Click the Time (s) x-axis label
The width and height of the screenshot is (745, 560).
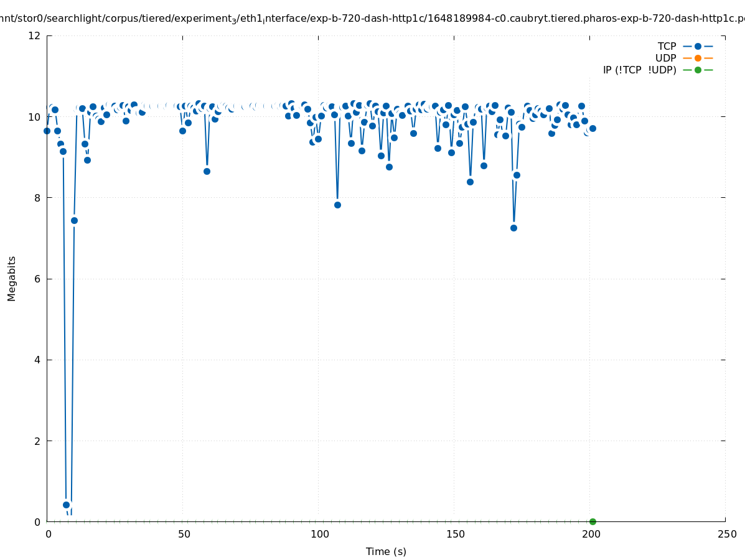tap(386, 551)
